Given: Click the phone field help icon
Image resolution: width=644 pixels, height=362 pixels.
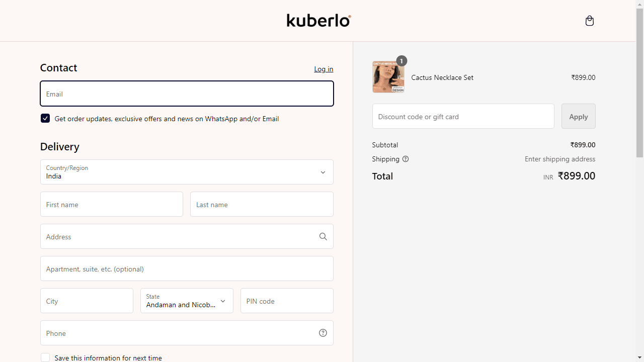Looking at the screenshot, I should click(323, 333).
